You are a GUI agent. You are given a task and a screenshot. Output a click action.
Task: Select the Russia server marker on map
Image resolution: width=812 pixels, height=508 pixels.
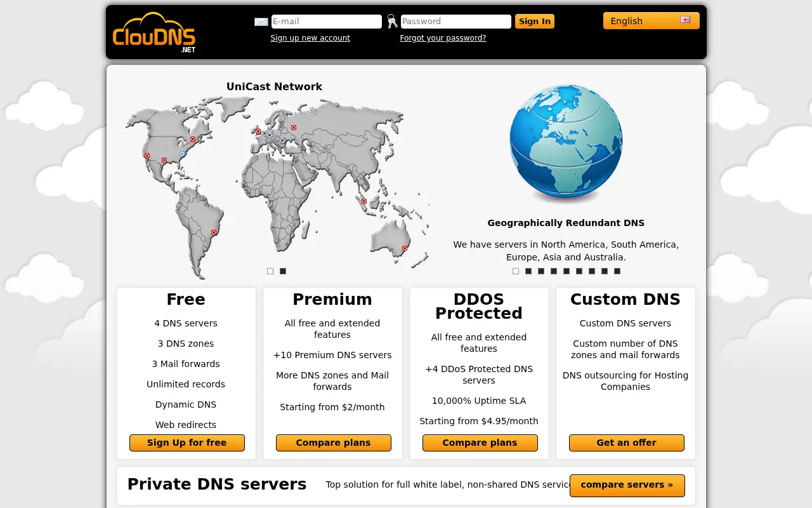[294, 128]
